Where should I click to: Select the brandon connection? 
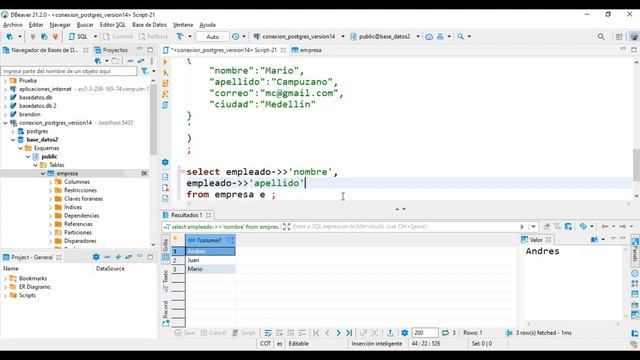pos(29,114)
